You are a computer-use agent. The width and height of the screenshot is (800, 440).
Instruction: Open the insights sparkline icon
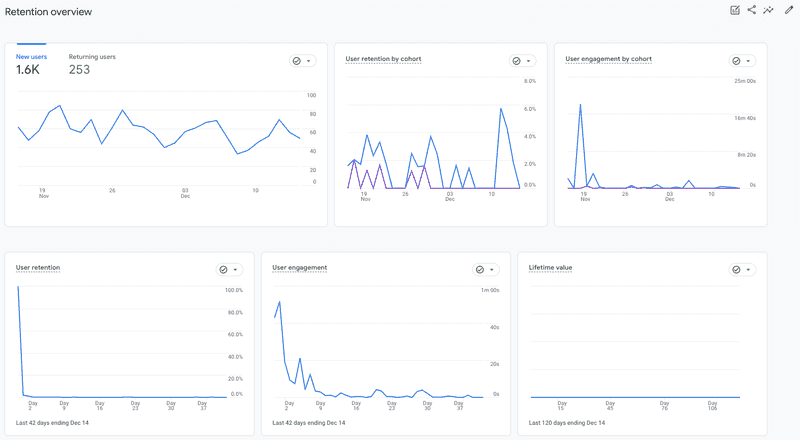(x=768, y=10)
